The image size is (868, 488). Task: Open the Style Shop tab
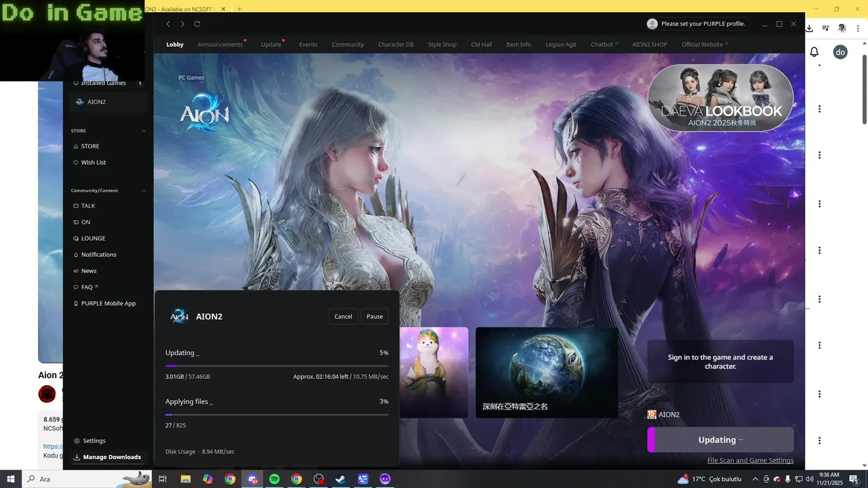pos(442,45)
